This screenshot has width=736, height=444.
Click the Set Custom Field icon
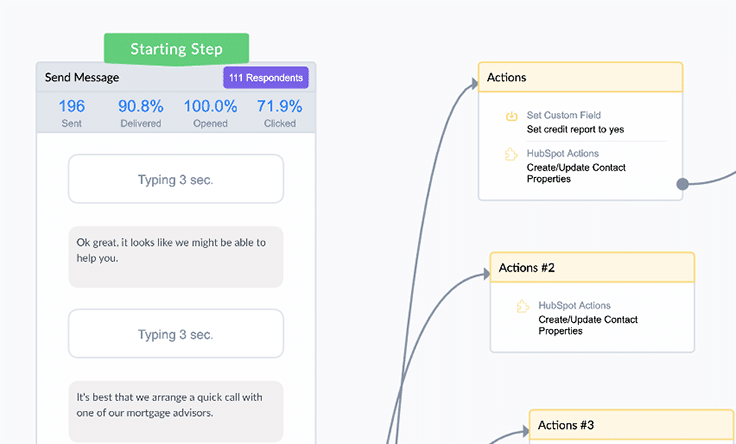(511, 116)
